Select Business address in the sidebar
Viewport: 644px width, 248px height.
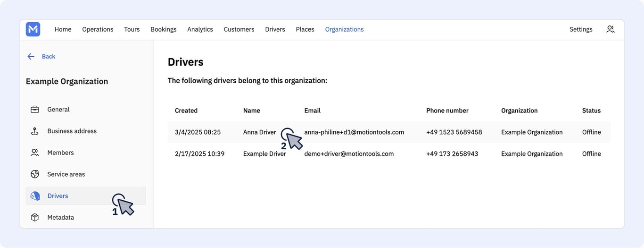coord(72,131)
